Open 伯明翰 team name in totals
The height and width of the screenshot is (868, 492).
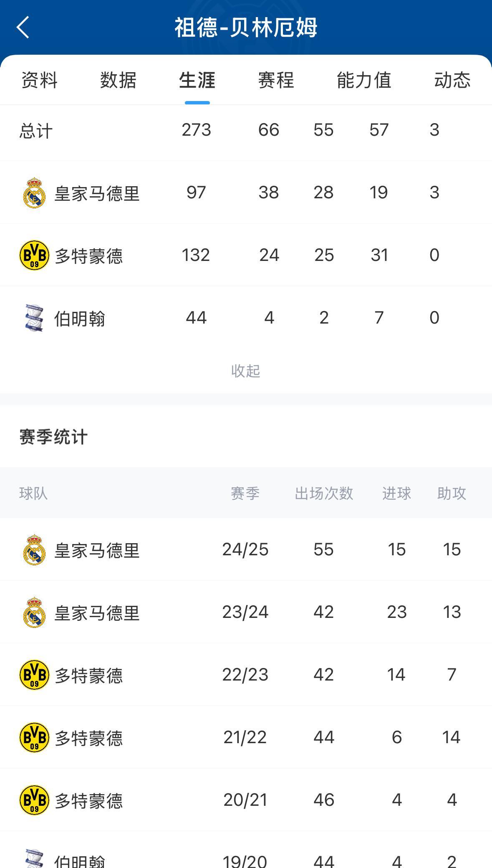pyautogui.click(x=80, y=319)
